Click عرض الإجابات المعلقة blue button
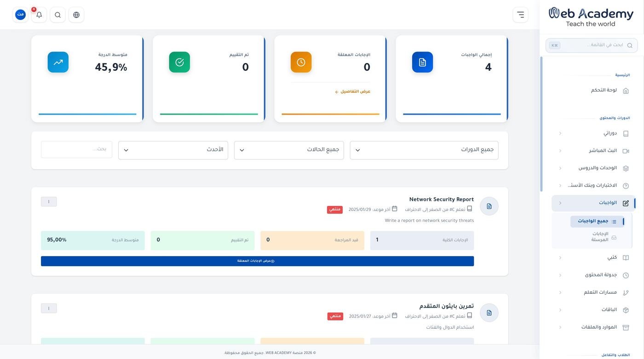 (x=257, y=261)
